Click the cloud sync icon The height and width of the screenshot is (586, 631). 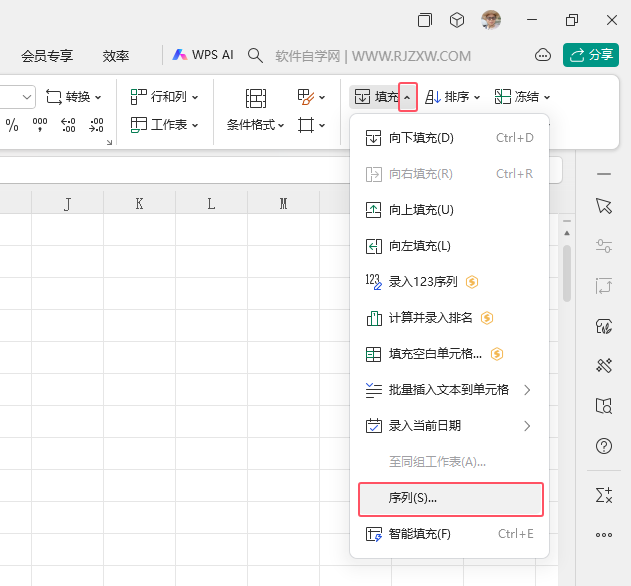click(x=543, y=55)
